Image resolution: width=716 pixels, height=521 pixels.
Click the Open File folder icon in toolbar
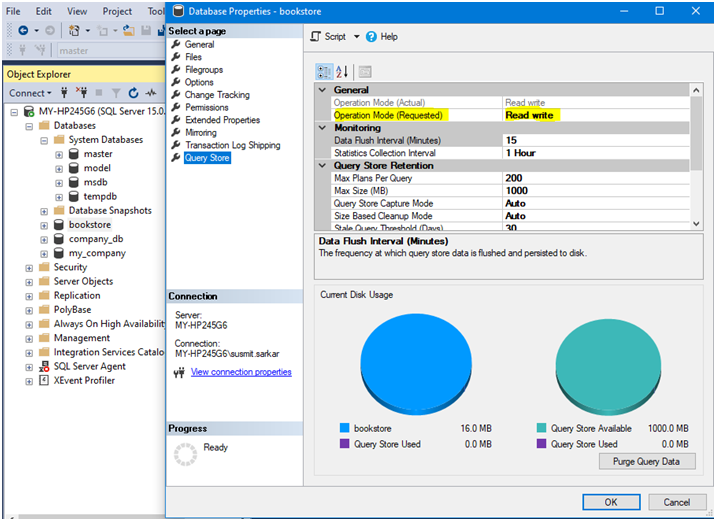pos(129,31)
